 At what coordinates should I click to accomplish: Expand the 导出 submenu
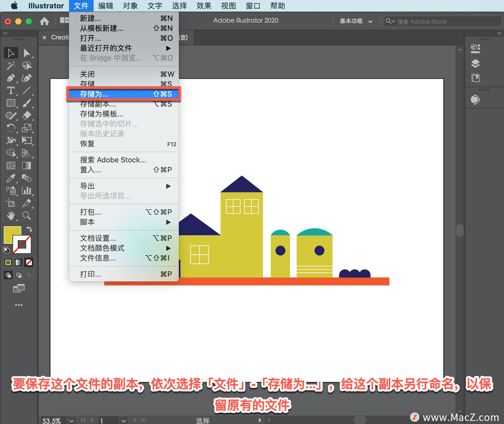click(x=124, y=186)
